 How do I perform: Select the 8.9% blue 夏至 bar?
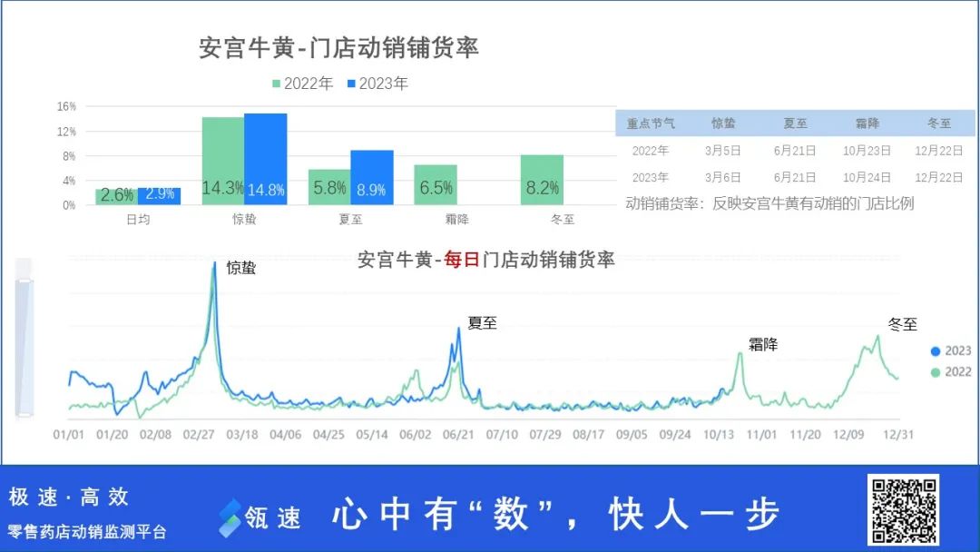[372, 178]
